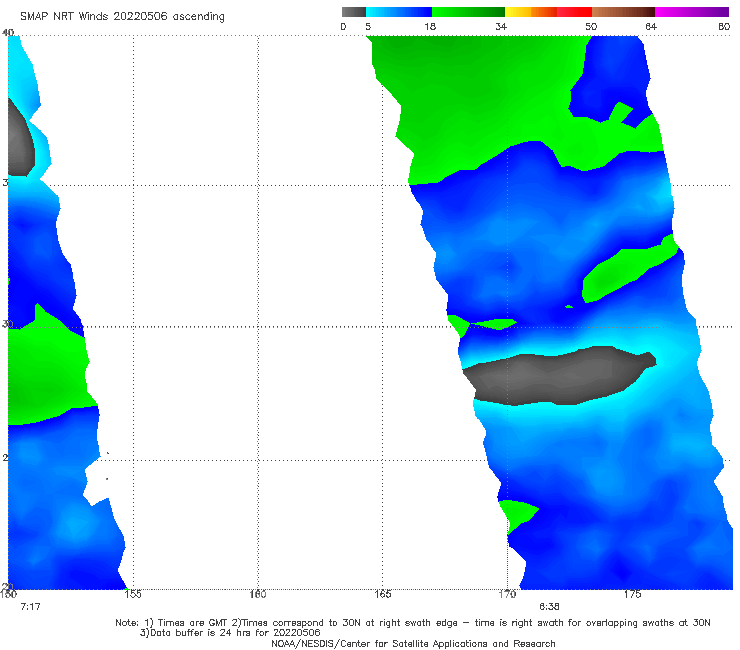
Task: Click the color bar label "50"
Action: (x=591, y=26)
